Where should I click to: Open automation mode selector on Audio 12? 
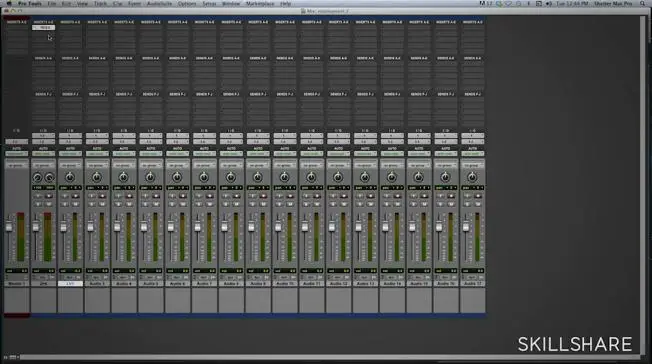pyautogui.click(x=338, y=154)
